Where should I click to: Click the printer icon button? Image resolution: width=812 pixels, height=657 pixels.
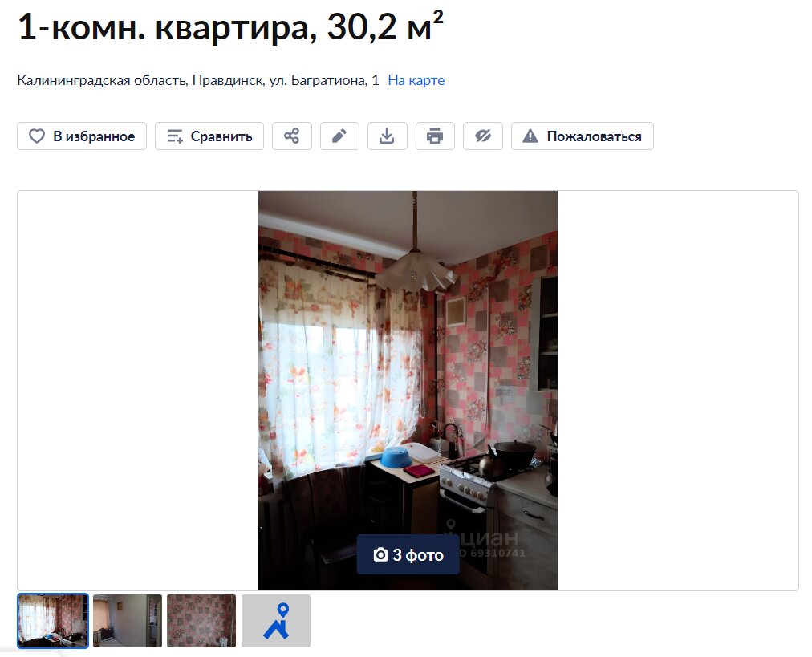[x=435, y=136]
